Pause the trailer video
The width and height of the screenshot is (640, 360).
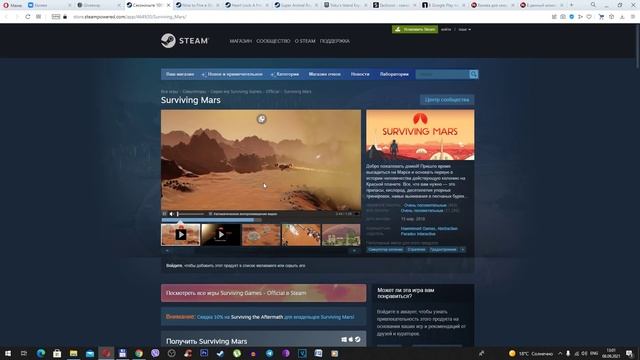(x=164, y=214)
